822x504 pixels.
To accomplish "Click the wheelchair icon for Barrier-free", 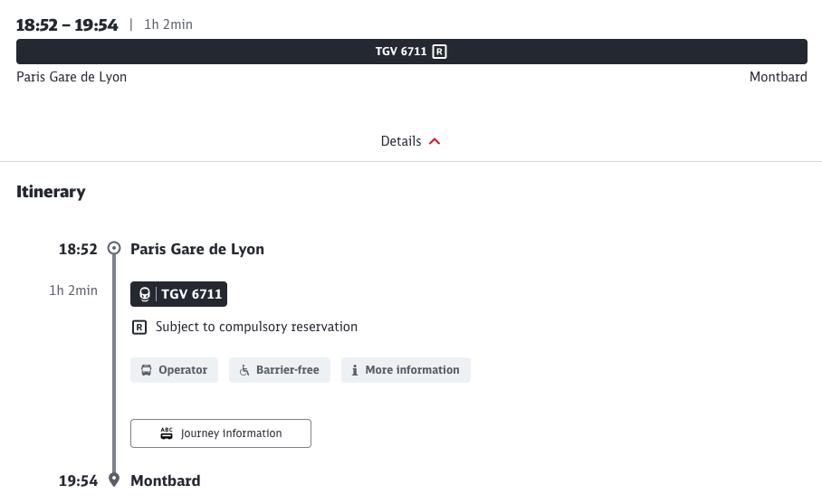I will [x=244, y=370].
